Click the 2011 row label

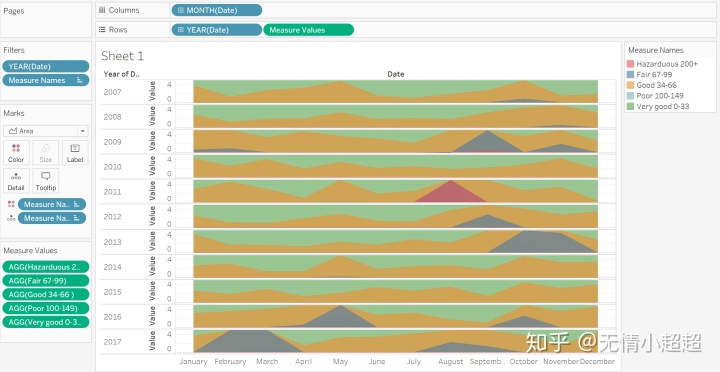click(112, 192)
